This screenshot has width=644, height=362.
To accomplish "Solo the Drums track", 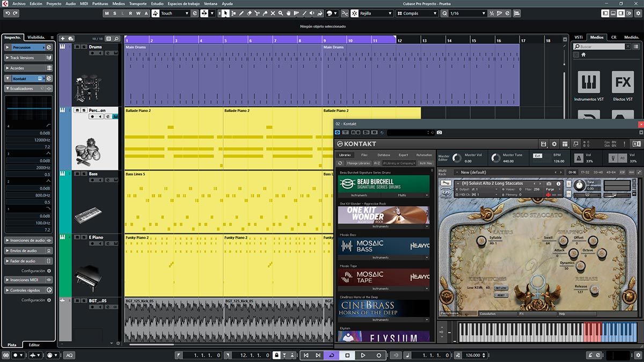I will click(83, 47).
